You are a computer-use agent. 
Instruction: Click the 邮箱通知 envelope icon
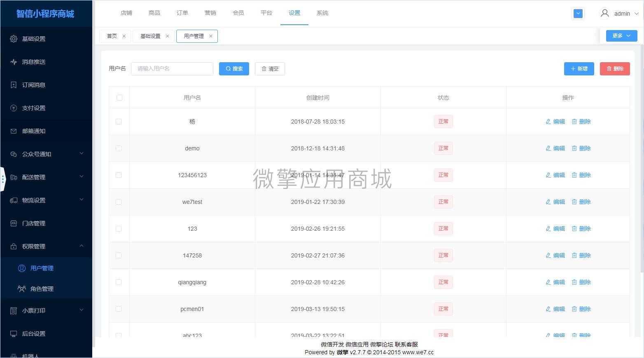[14, 131]
